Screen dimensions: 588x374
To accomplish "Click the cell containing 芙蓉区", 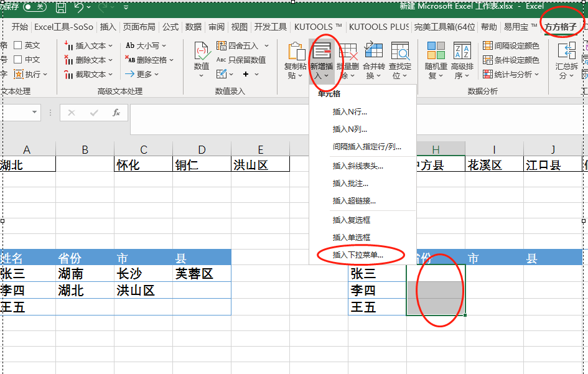I will click(x=202, y=273).
